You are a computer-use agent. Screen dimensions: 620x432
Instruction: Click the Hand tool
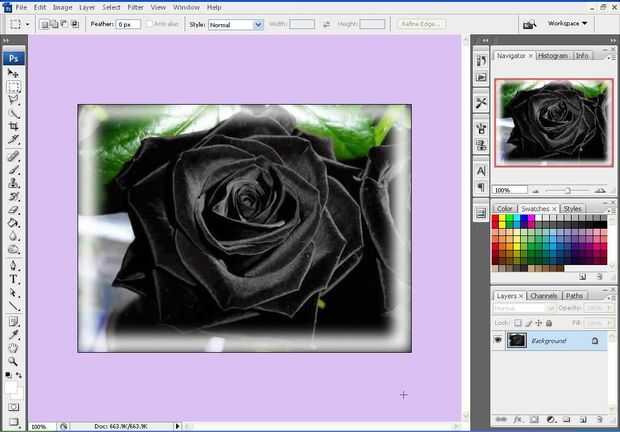(14, 349)
